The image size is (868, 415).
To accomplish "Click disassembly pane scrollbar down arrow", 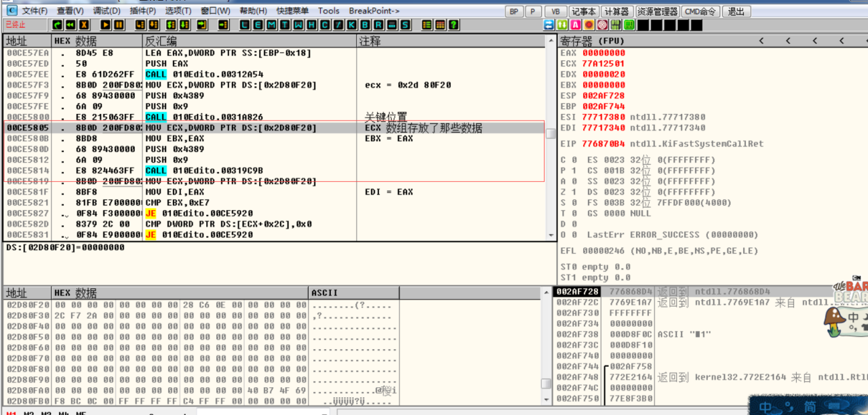I will click(x=550, y=235).
